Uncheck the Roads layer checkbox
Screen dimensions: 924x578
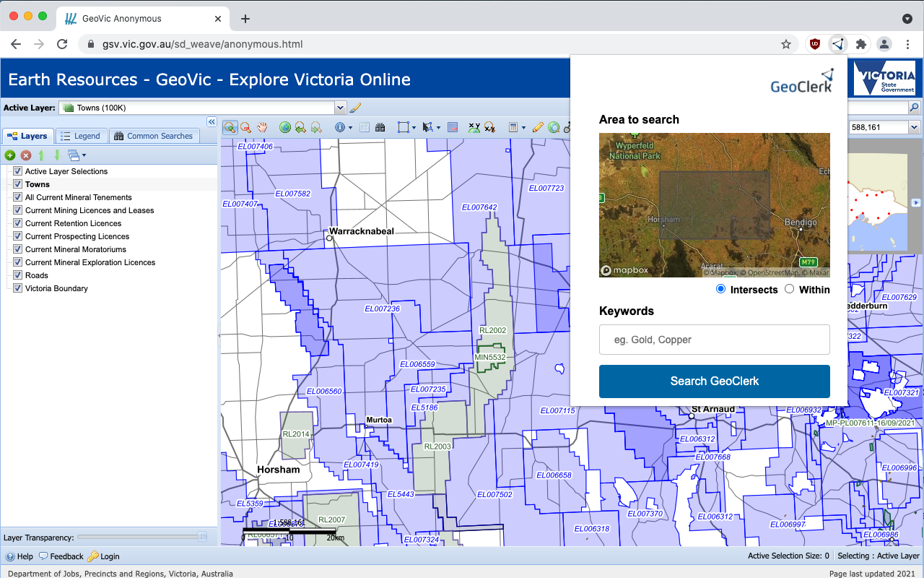click(x=18, y=275)
